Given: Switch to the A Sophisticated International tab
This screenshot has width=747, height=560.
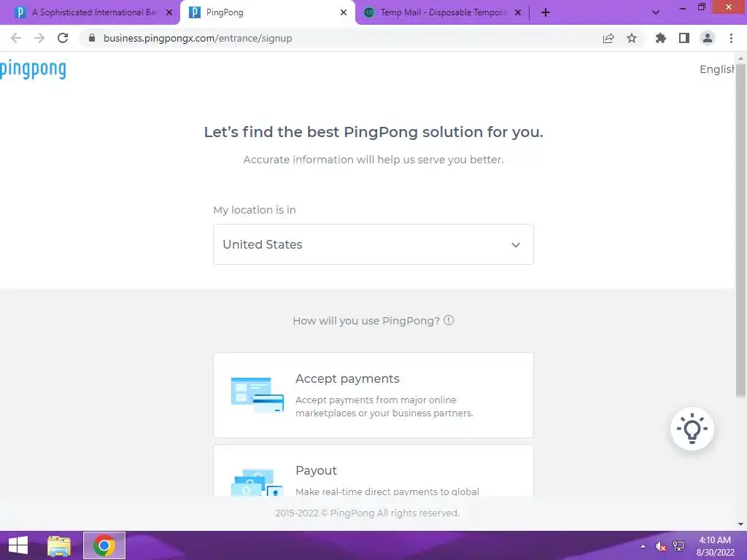Looking at the screenshot, I should pos(94,12).
